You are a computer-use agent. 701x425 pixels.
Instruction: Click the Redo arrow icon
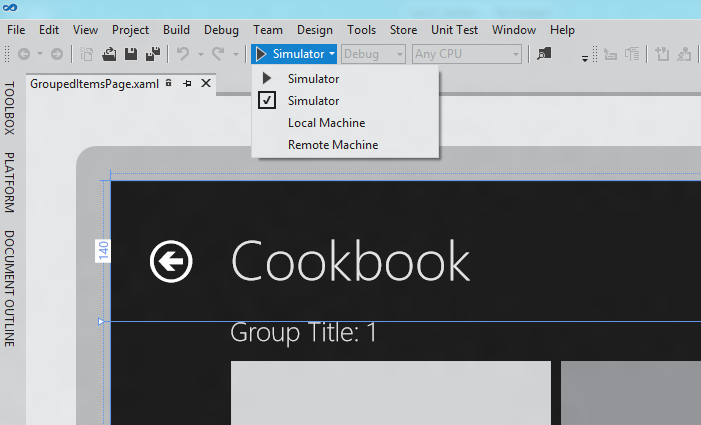point(218,54)
